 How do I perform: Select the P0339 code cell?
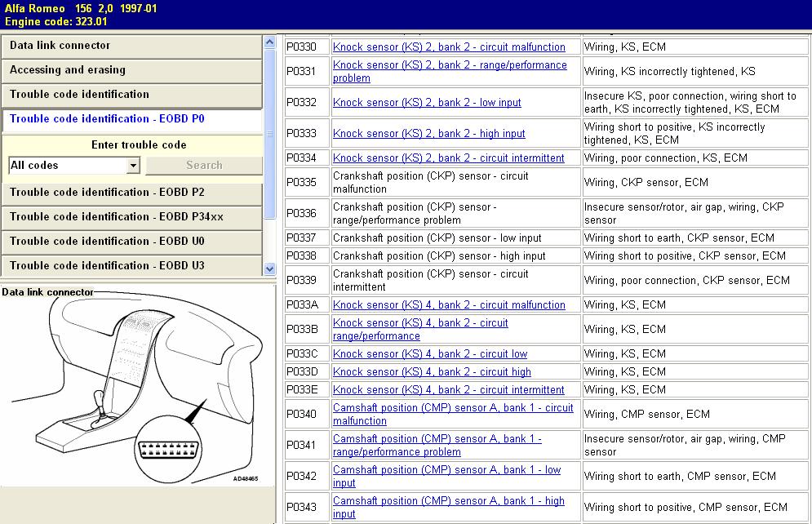click(x=307, y=280)
